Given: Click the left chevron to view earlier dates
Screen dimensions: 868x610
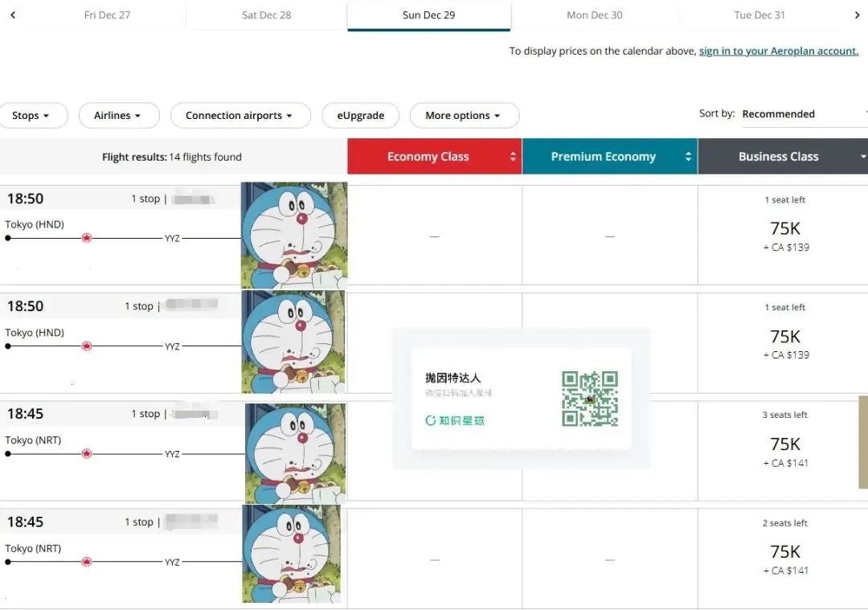Looking at the screenshot, I should pyautogui.click(x=11, y=14).
